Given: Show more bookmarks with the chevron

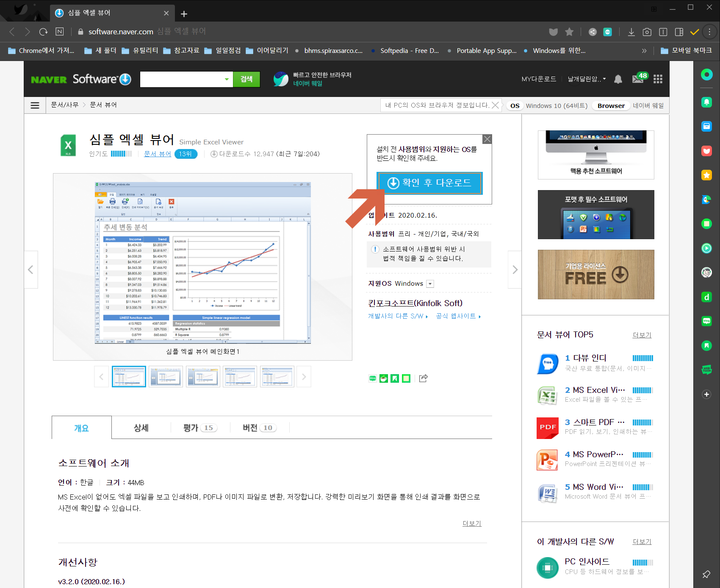Looking at the screenshot, I should click(644, 51).
